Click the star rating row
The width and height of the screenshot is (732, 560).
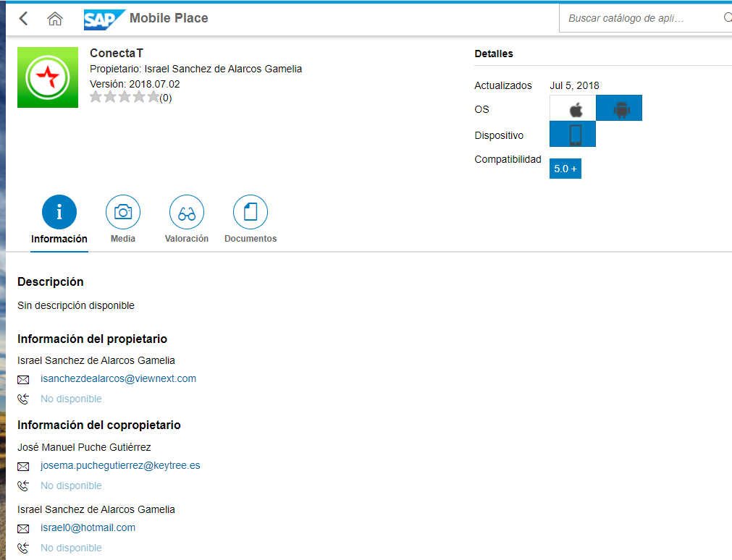[x=125, y=98]
